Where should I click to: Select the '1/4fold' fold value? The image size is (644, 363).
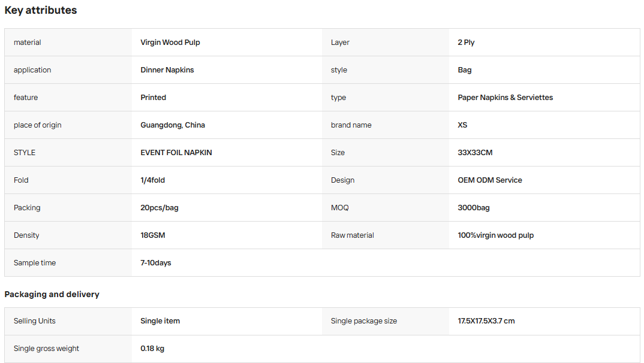153,180
